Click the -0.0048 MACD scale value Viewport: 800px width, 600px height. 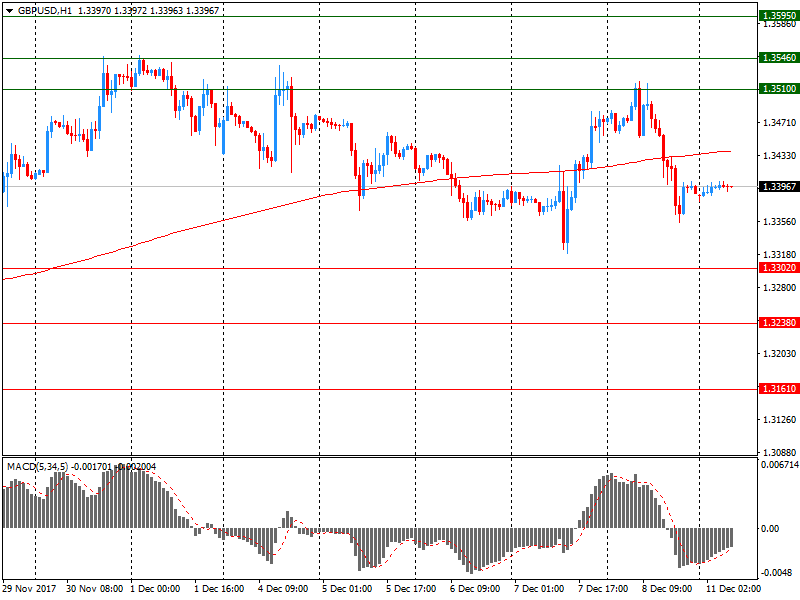[x=777, y=572]
